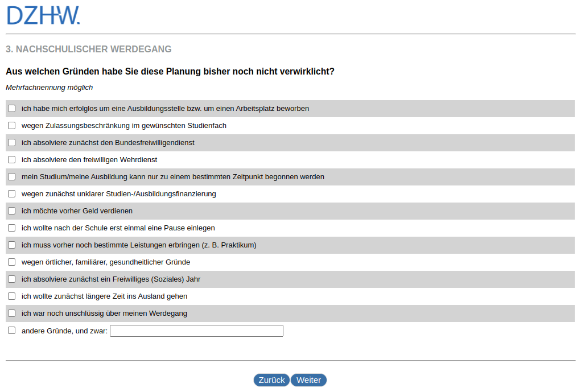
Task: Tick the Leistungen erbringen (Praktikum) checkbox
Action: pyautogui.click(x=11, y=245)
